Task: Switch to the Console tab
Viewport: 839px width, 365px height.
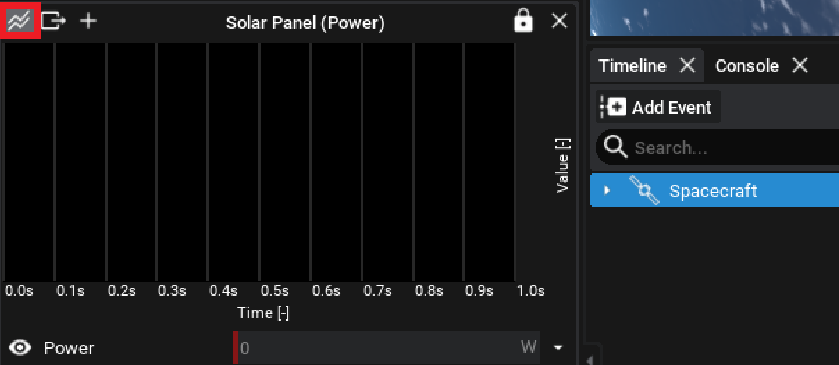Action: pyautogui.click(x=747, y=66)
